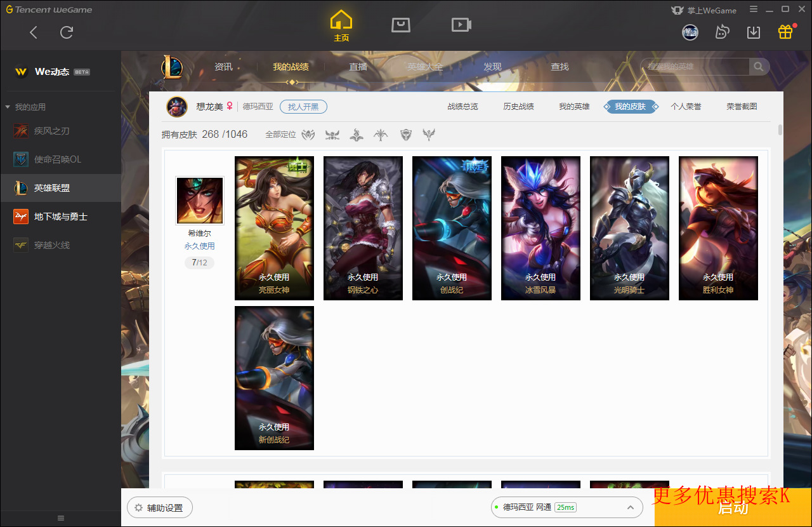Screen dimensions: 812x527
Task: Open the 冰雪风暴 skin card
Action: (540, 228)
